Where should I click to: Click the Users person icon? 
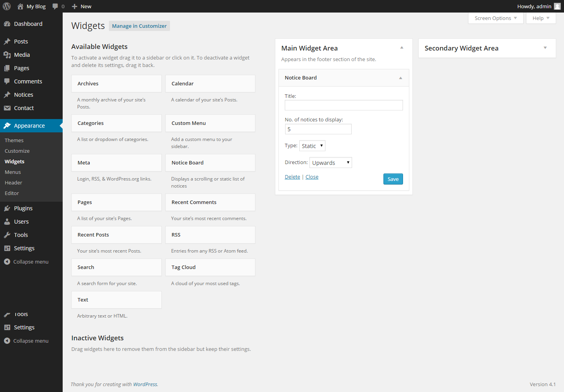[x=7, y=222]
